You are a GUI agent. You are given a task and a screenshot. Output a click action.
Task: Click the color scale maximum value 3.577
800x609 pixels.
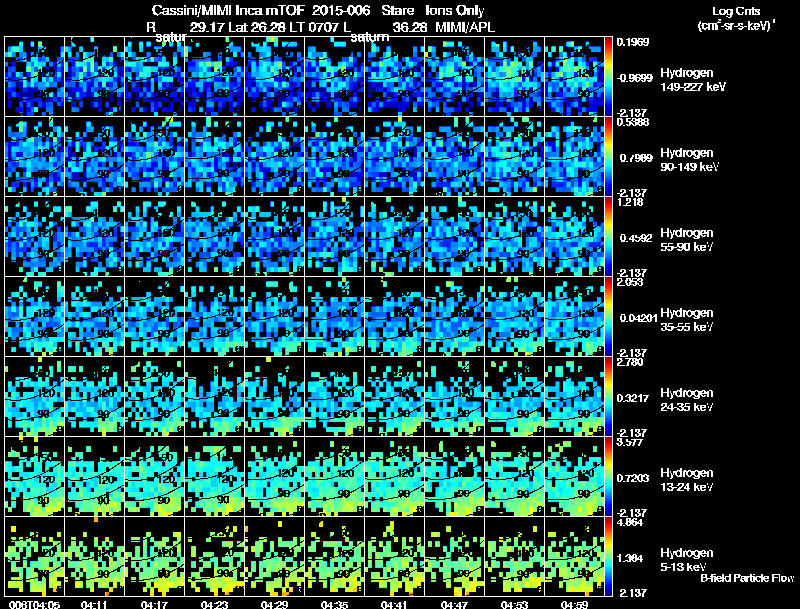(630, 443)
